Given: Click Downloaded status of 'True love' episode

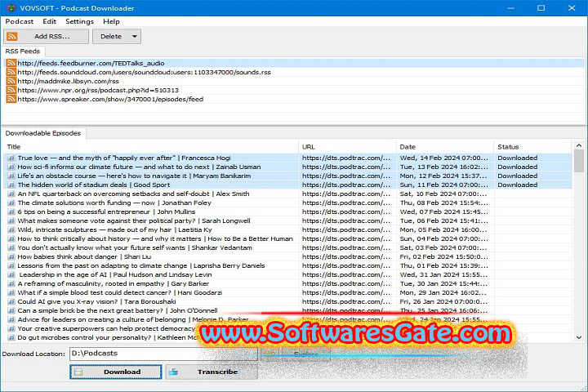Looking at the screenshot, I should point(518,158).
